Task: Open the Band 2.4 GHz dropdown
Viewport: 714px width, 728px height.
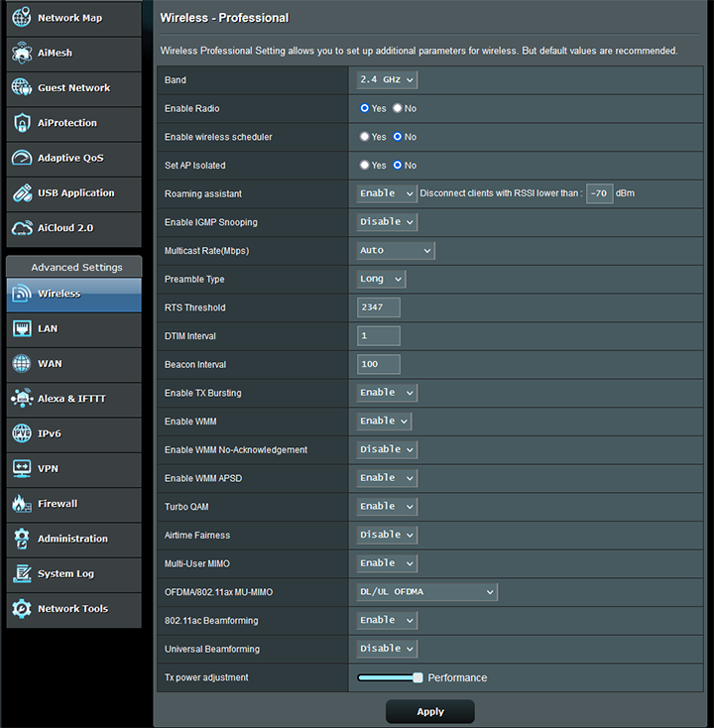Action: [x=387, y=80]
